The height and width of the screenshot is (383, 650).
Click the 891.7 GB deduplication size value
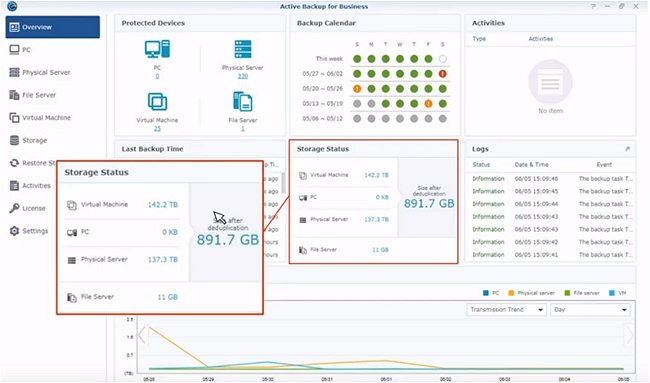pyautogui.click(x=429, y=204)
